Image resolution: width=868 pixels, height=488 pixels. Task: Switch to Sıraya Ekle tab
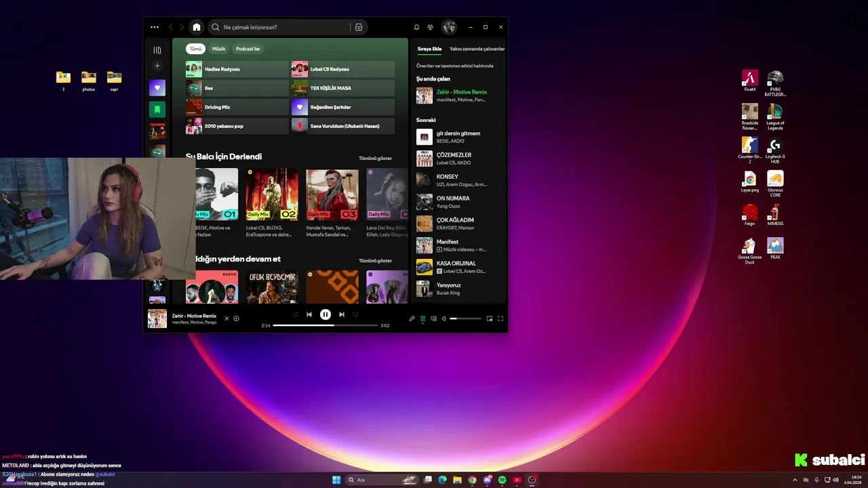429,49
